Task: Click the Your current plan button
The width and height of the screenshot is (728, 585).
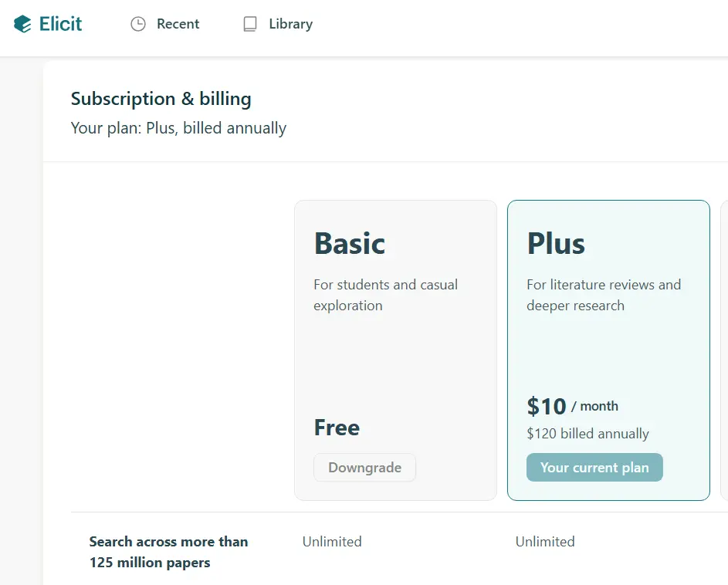Action: pos(594,467)
